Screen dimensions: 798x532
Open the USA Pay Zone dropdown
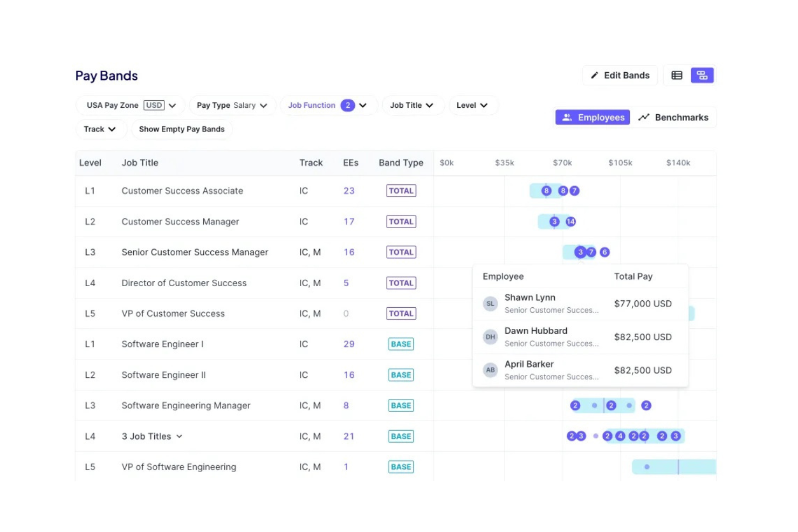[x=131, y=106]
